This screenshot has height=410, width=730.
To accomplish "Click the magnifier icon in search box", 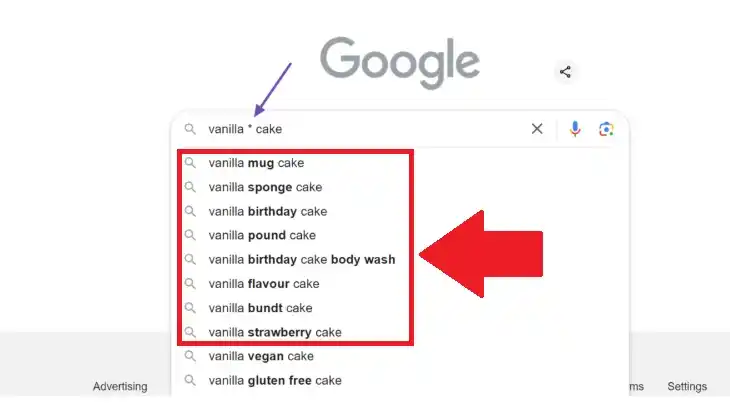I will point(190,129).
